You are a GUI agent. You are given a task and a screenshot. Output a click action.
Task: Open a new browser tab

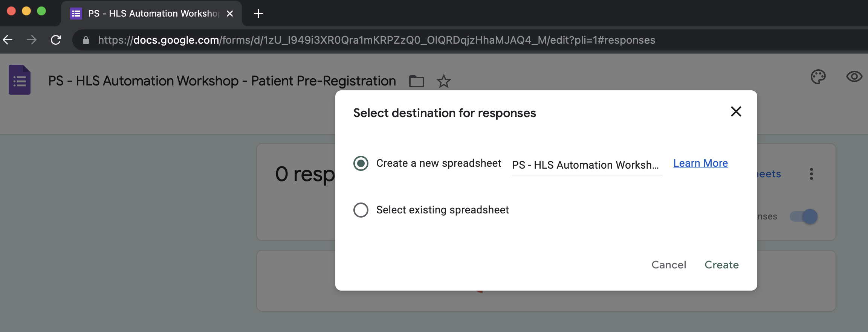click(258, 14)
